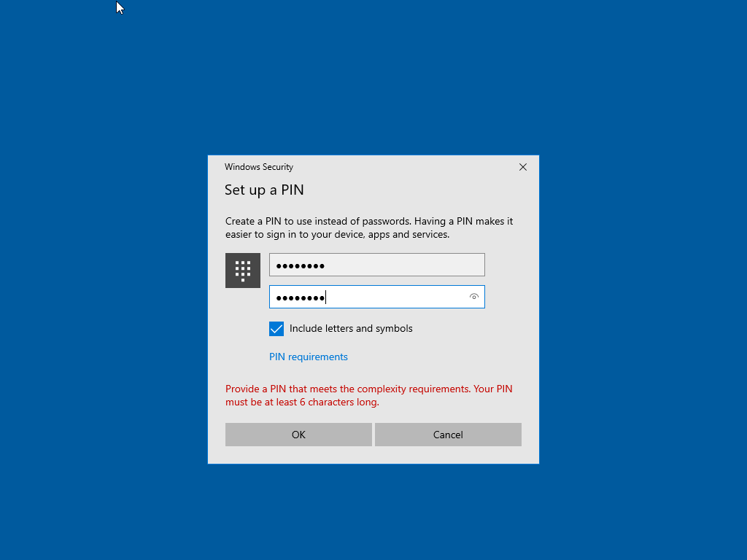Click the "Include letters and symbols" label text
747x560 pixels.
pos(351,329)
